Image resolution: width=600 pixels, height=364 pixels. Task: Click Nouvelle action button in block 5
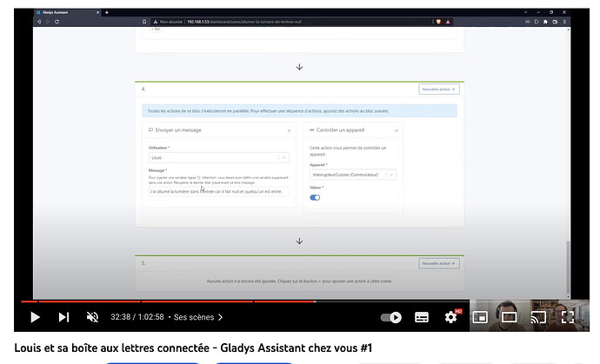pyautogui.click(x=438, y=263)
